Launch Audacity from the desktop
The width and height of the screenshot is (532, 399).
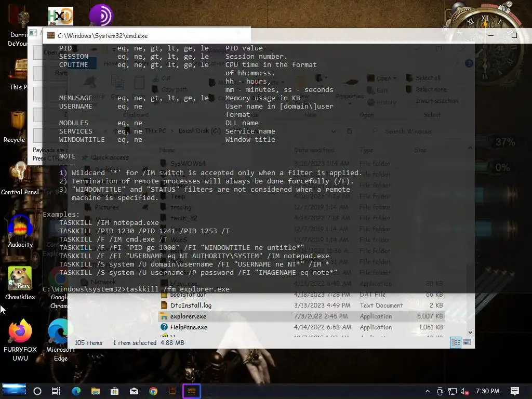20,232
